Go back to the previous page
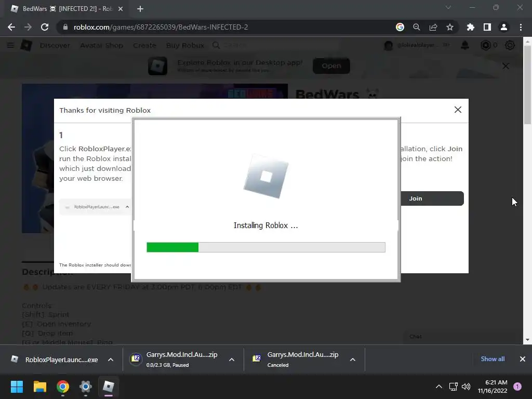 coord(11,27)
